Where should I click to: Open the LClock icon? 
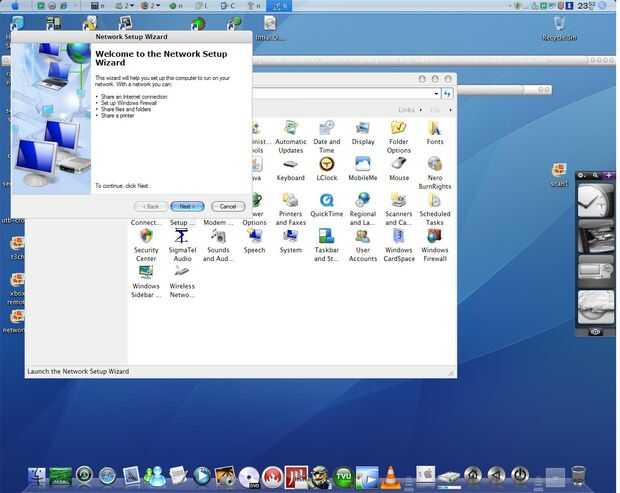point(327,169)
